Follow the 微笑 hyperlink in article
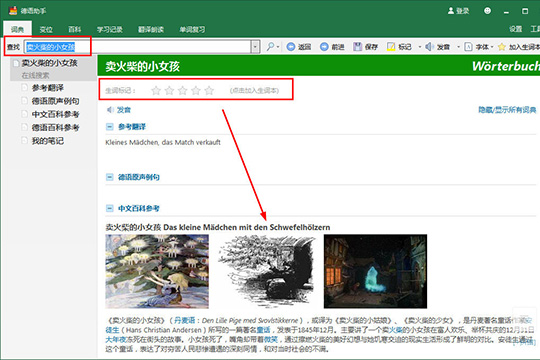Screen dimensions: 540x360 [x=271, y=339]
